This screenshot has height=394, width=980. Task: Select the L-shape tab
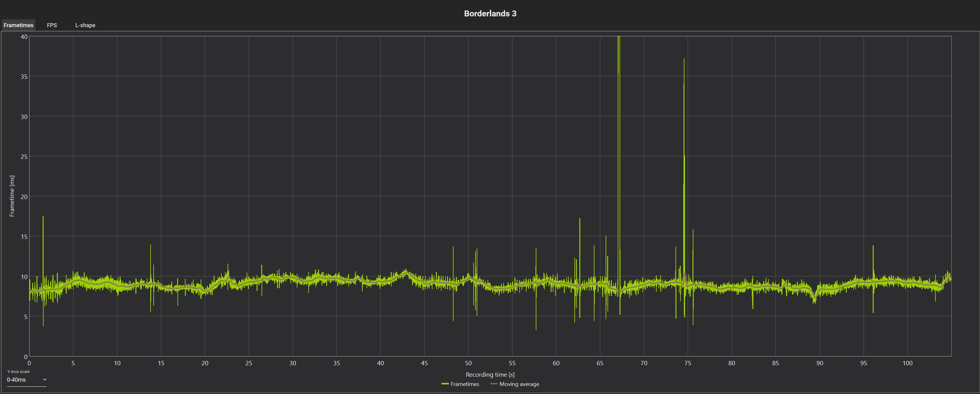pyautogui.click(x=85, y=25)
